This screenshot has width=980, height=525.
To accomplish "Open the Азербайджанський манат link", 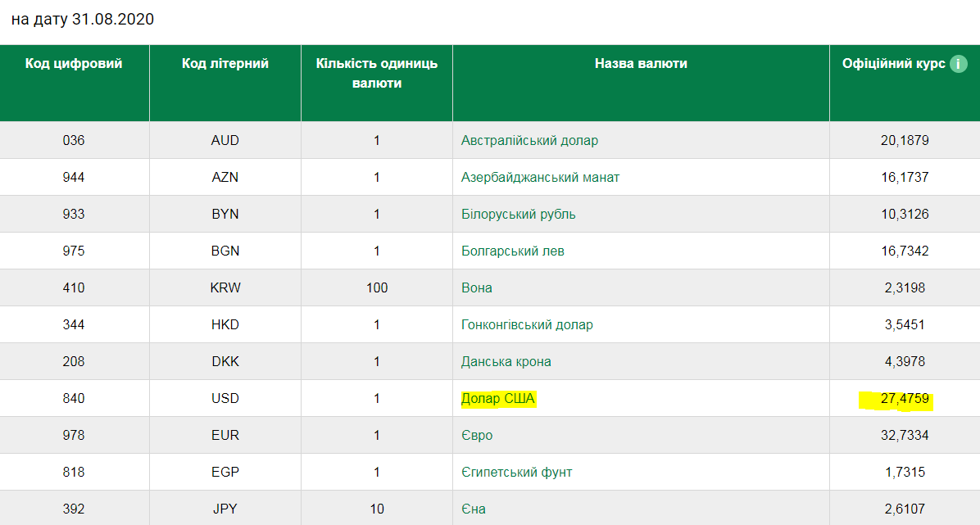I will point(540,177).
